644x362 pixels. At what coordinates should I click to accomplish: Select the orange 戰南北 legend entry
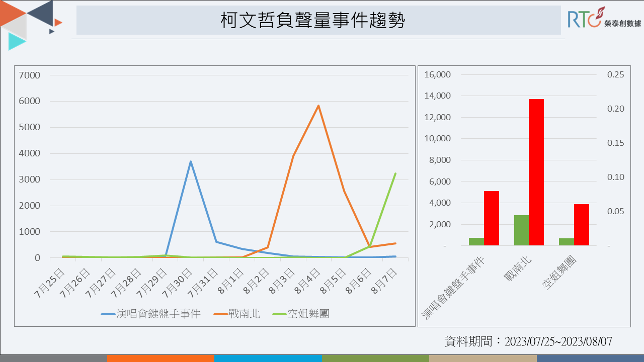pyautogui.click(x=237, y=314)
